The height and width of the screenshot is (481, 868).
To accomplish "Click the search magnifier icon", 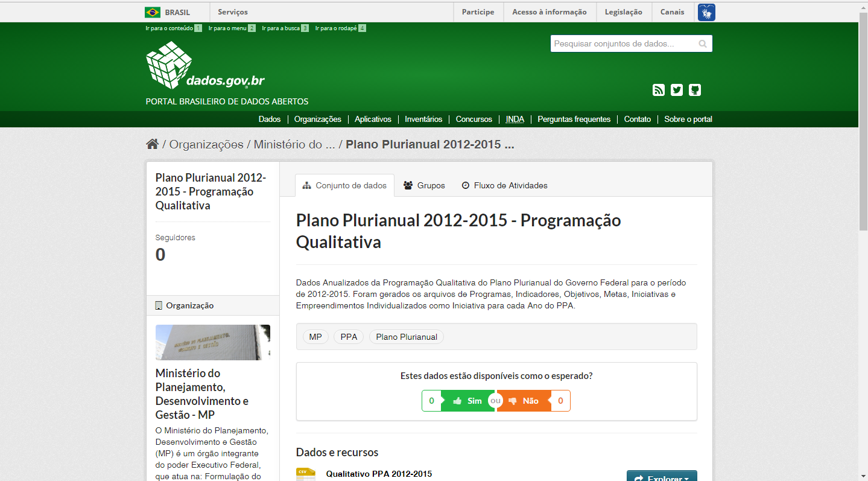I will click(703, 44).
